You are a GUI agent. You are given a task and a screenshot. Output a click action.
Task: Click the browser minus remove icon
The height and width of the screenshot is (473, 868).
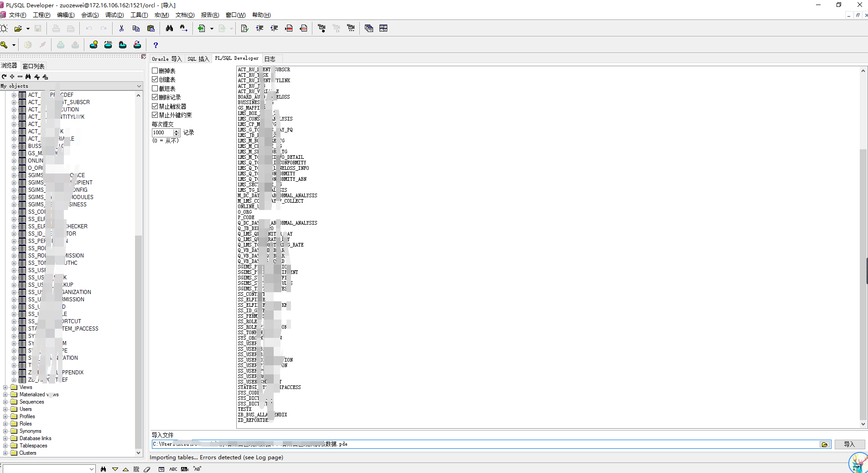point(20,77)
